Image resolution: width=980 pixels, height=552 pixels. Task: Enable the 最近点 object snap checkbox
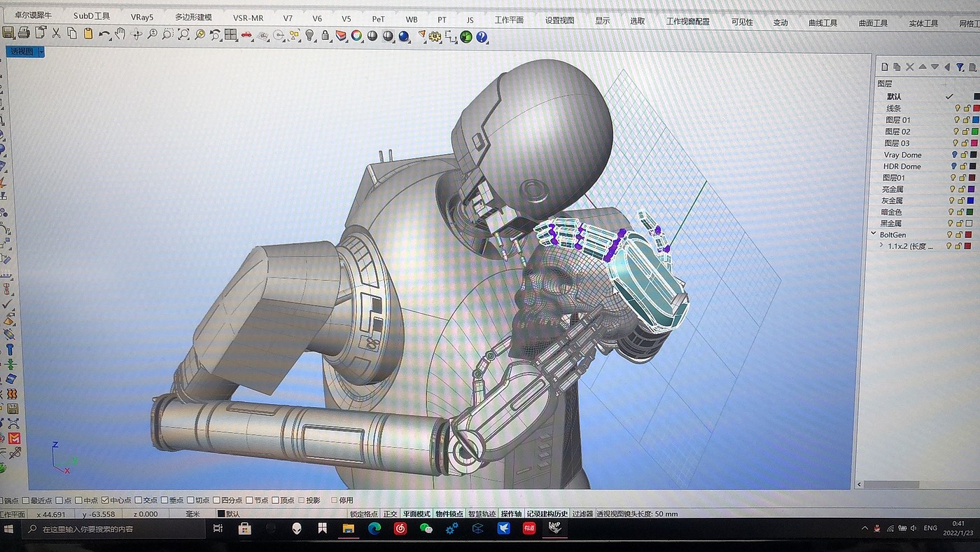26,500
